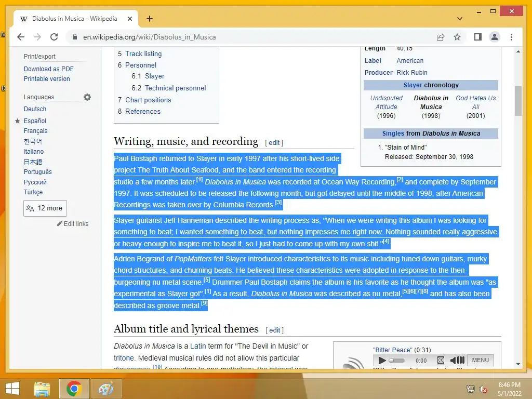Open Paint from the taskbar
This screenshot has width=532, height=399.
click(106, 389)
